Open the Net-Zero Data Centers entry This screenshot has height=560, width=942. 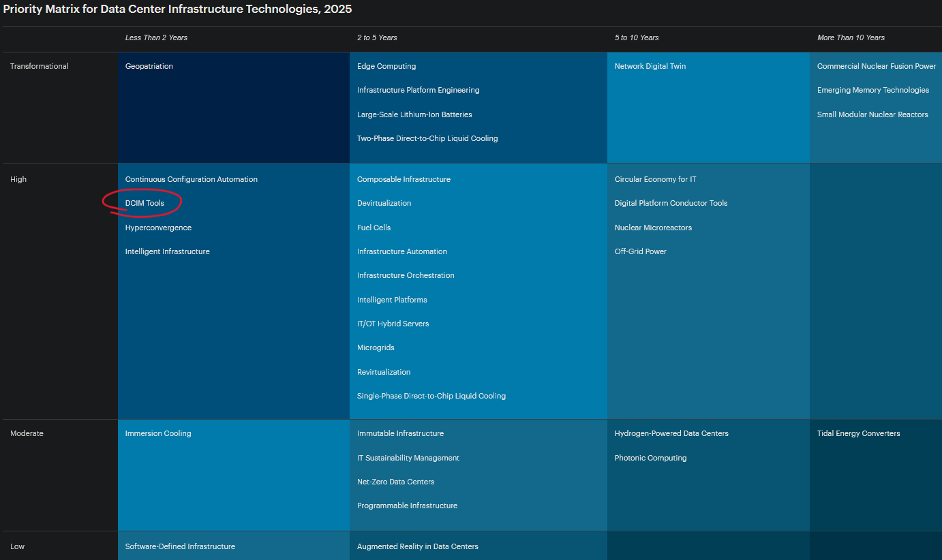[x=395, y=482]
